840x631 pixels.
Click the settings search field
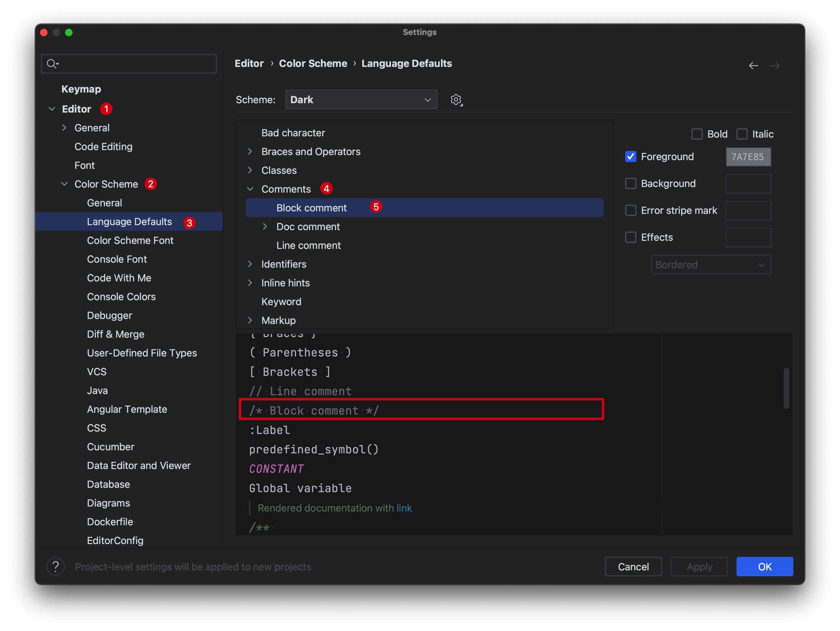pyautogui.click(x=129, y=63)
